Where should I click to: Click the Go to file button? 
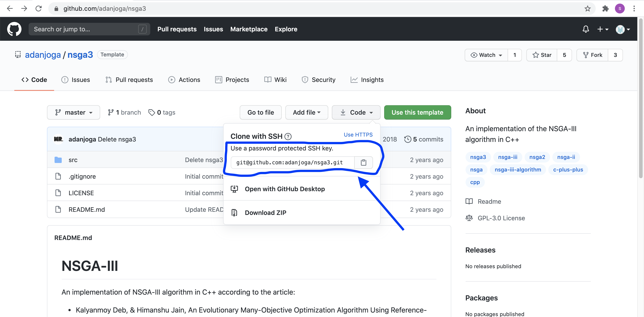[261, 113]
